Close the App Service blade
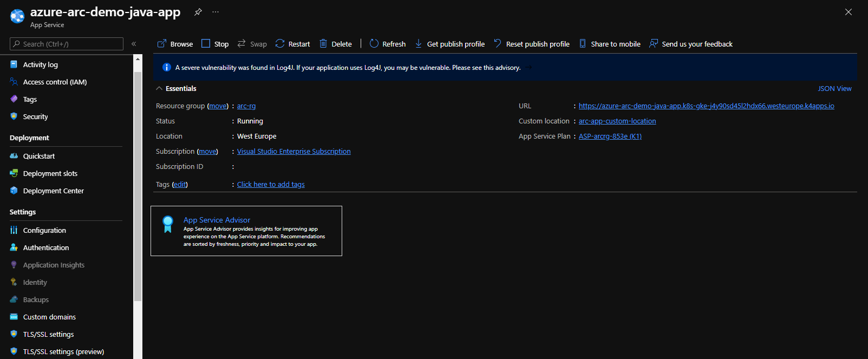Screen dimensions: 868x359 click(x=849, y=12)
